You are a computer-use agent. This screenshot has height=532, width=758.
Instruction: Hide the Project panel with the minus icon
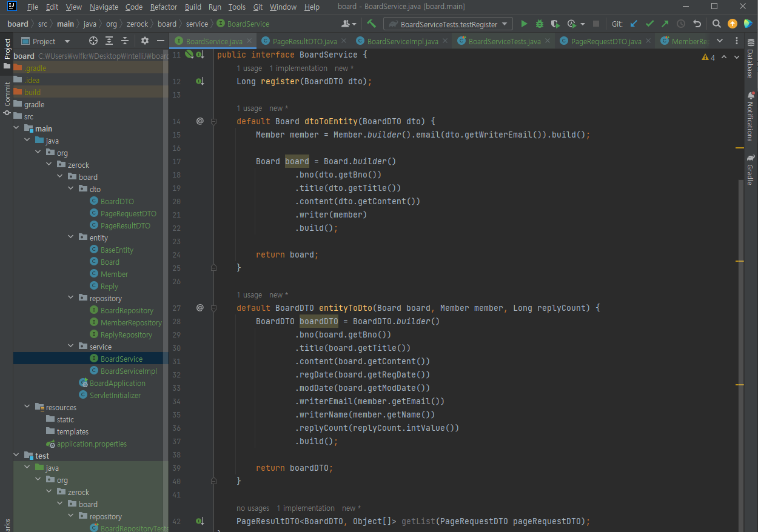161,41
